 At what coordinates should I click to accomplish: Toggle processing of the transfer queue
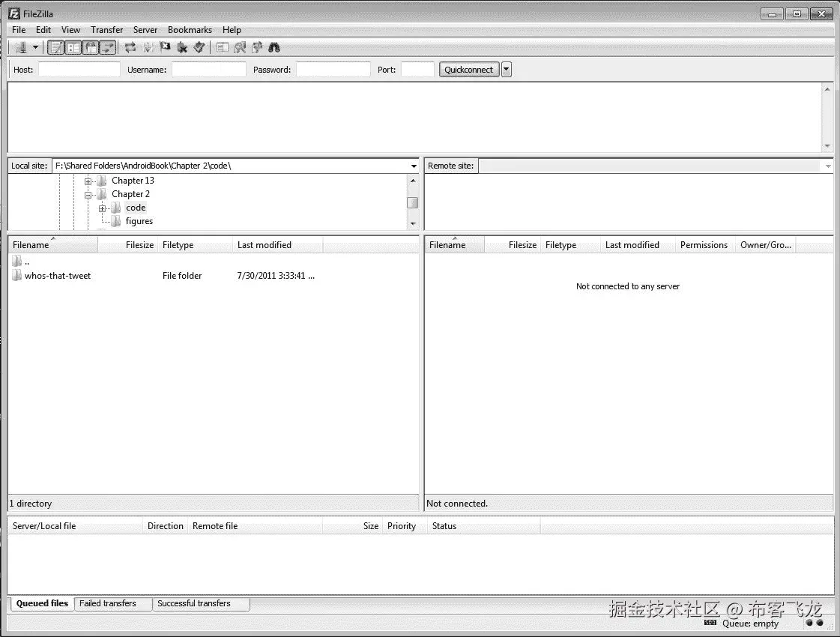pyautogui.click(x=148, y=48)
